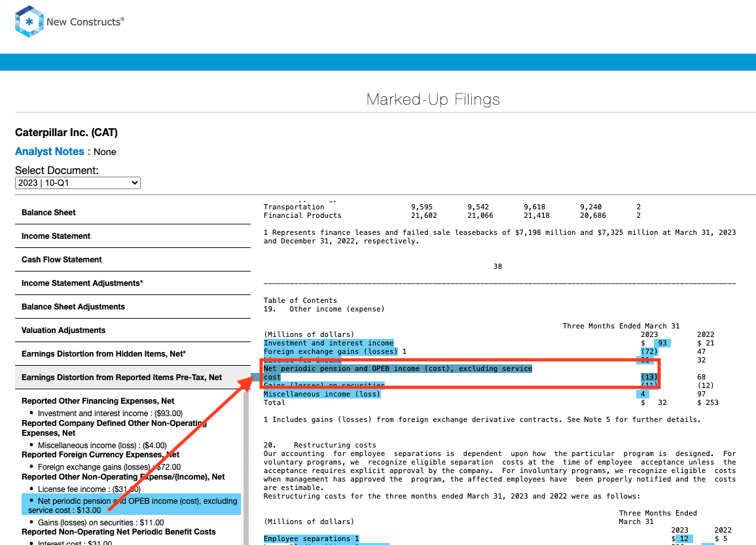Click Miscellaneous income (loss) : ($4.00) item
The height and width of the screenshot is (545, 756).
tap(102, 446)
